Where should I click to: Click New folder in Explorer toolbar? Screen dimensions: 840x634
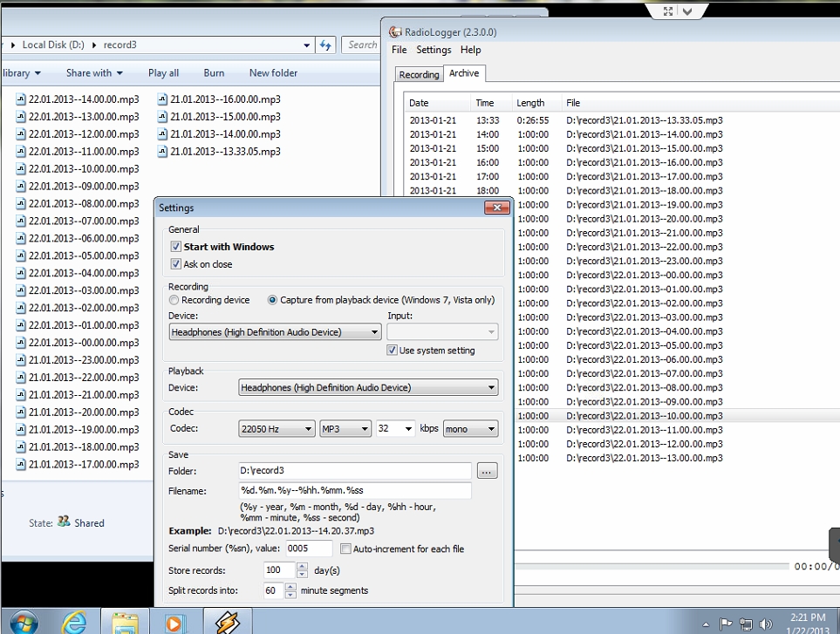coord(273,73)
